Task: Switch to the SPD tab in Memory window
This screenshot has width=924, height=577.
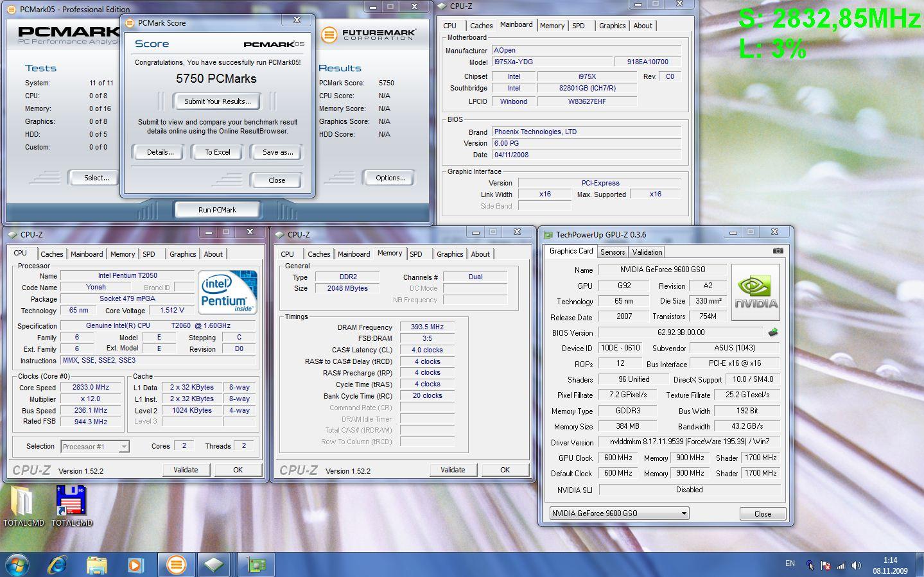Action: point(416,254)
